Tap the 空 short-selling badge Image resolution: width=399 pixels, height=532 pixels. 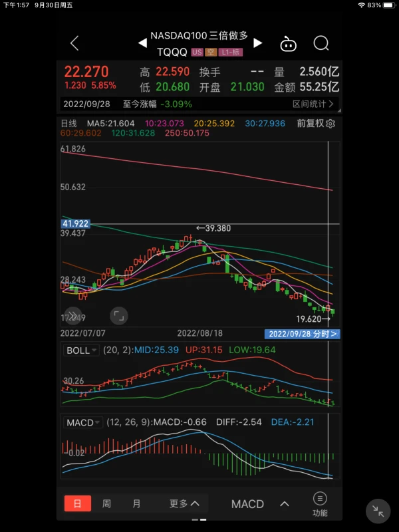click(x=211, y=53)
